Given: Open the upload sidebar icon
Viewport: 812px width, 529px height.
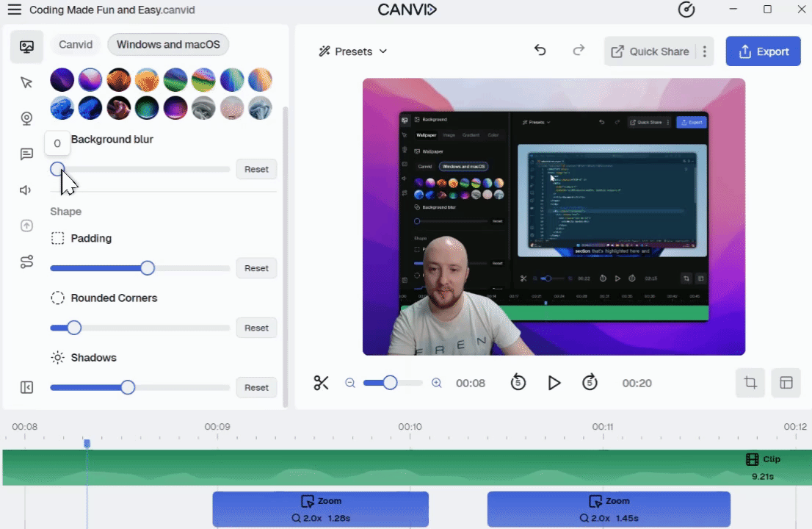Looking at the screenshot, I should pyautogui.click(x=26, y=226).
